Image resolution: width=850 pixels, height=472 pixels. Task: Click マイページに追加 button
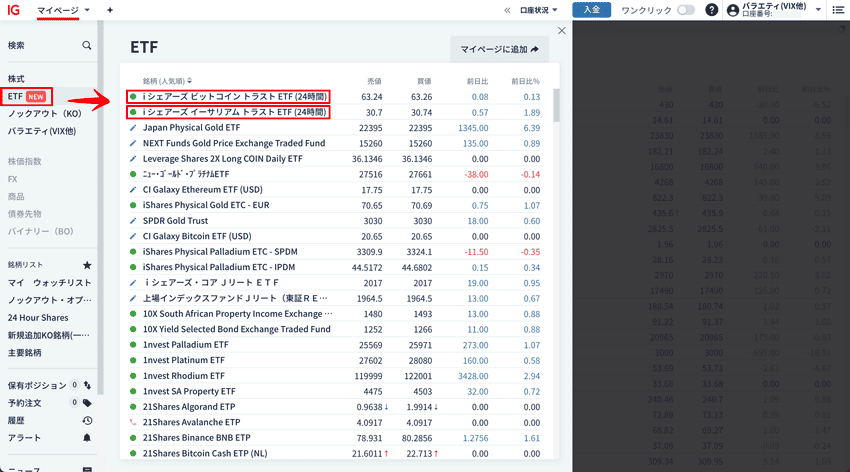tap(499, 49)
